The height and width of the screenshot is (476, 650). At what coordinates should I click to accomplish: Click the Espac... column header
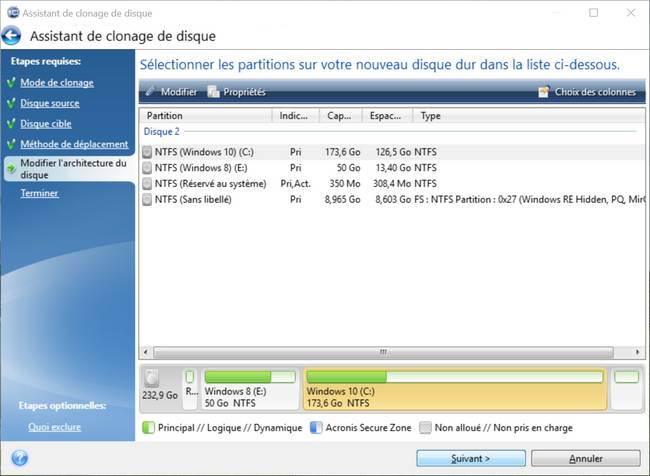[x=388, y=116]
